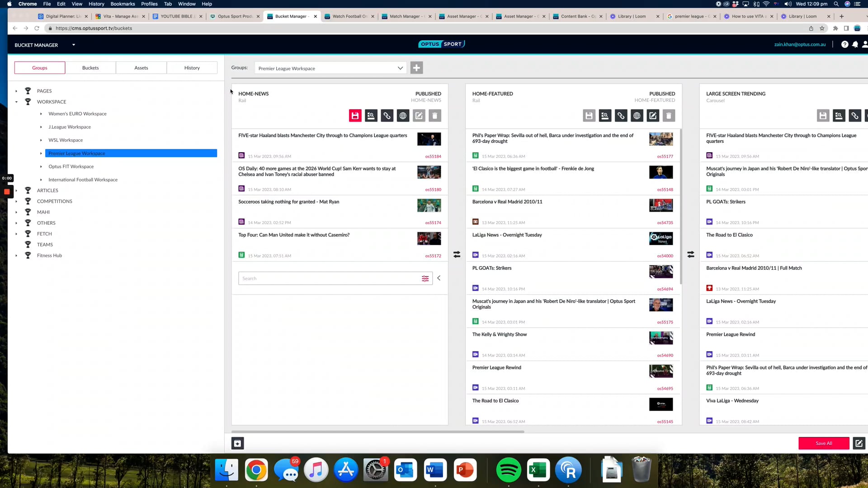Click the swap arrows icon beside HOME-NEWS bucket
The height and width of the screenshot is (488, 868).
(457, 255)
